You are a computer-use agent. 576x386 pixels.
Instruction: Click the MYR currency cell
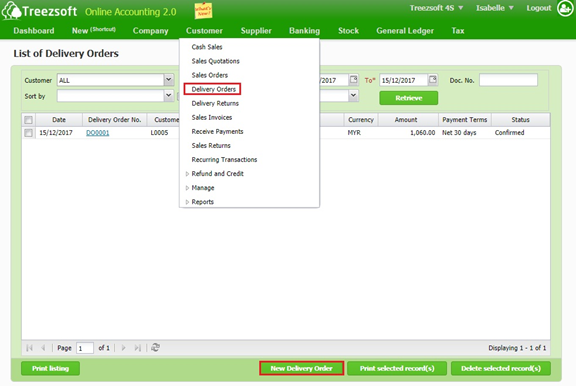[354, 133]
